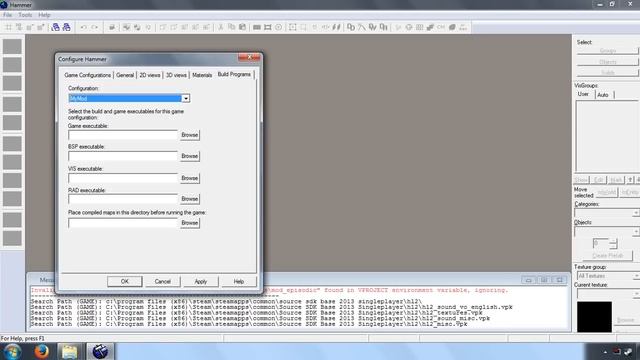Screen dimensions: 640x360
Task: Select the Auto VisGroups tab
Action: point(603,95)
